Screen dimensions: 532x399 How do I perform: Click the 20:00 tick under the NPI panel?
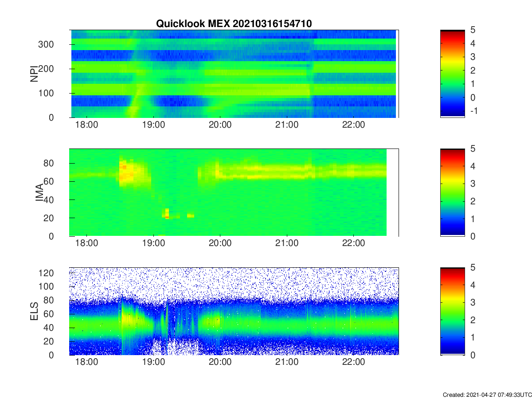pos(220,125)
